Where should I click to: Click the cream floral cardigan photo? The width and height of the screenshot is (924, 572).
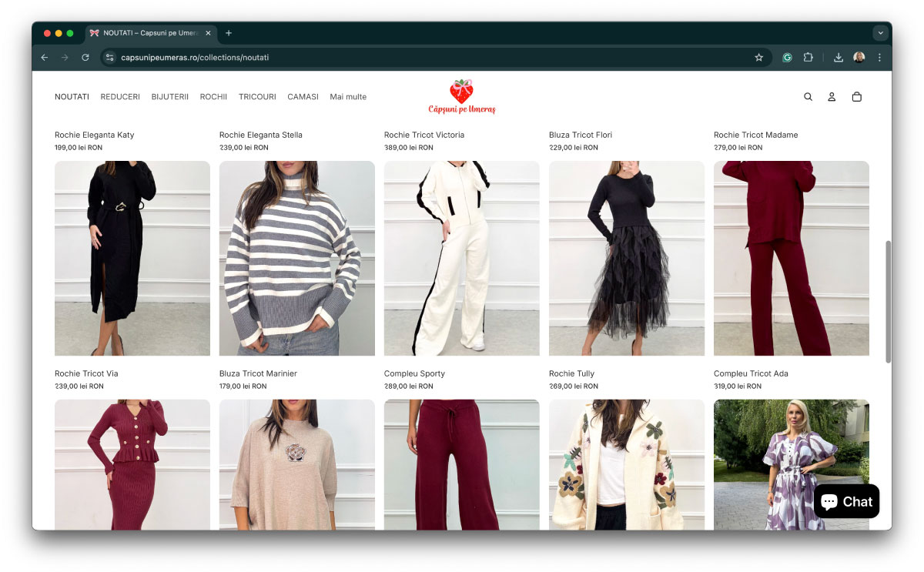[x=627, y=464]
